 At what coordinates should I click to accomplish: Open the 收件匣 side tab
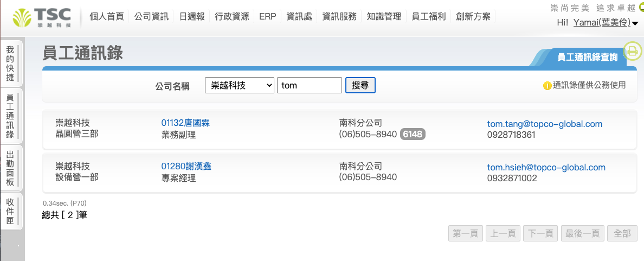(10, 211)
